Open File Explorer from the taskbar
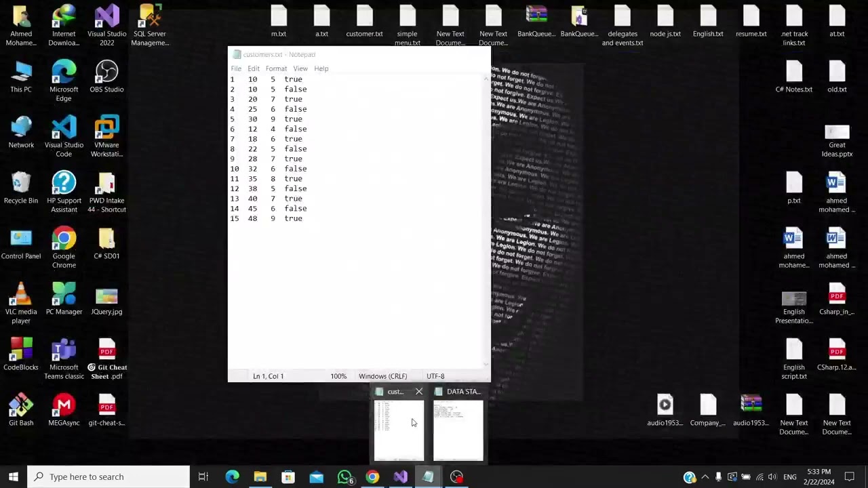Screen dimensions: 868x488 pos(260,476)
